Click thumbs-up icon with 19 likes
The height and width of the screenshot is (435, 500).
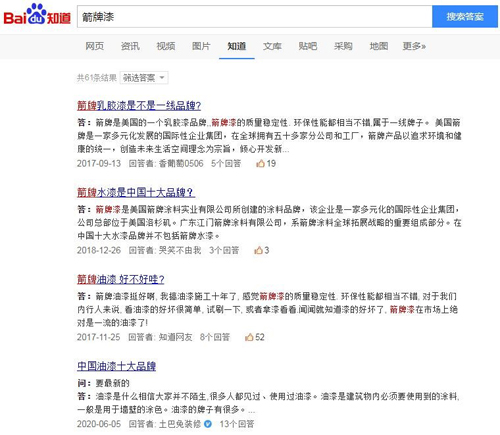[260, 163]
